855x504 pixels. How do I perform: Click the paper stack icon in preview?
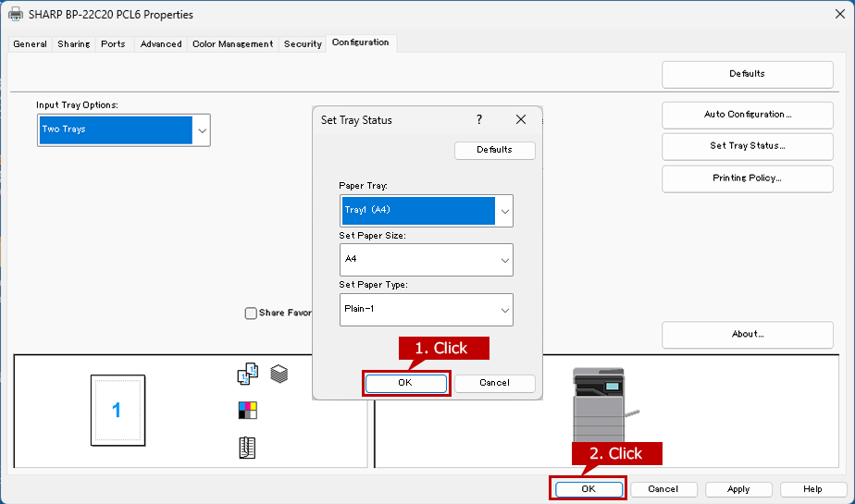[279, 374]
